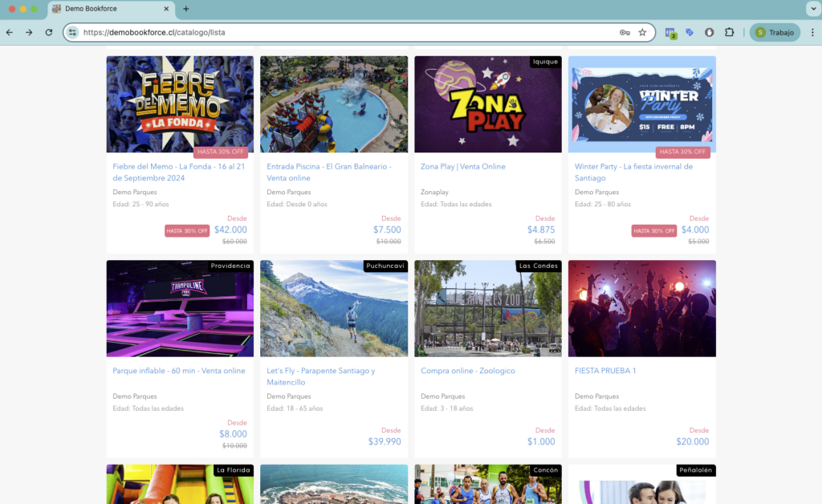
Task: Click the zoo entrance image
Action: pyautogui.click(x=488, y=309)
